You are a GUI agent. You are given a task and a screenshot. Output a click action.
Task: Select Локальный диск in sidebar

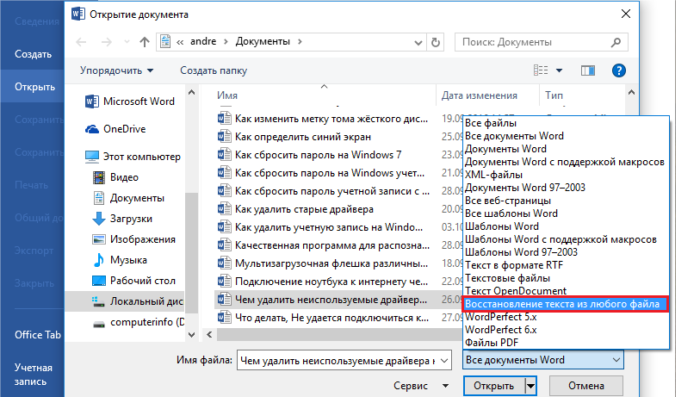coord(138,301)
